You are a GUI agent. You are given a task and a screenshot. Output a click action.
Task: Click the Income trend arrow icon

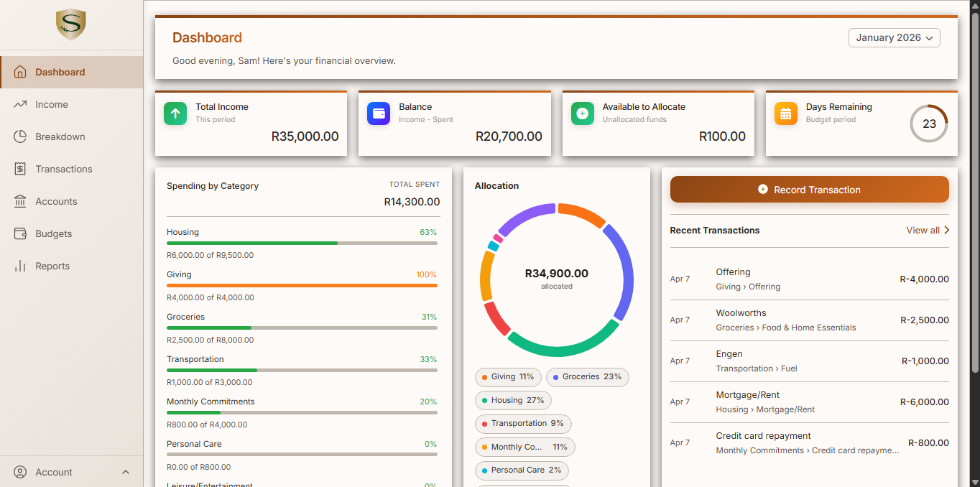20,104
